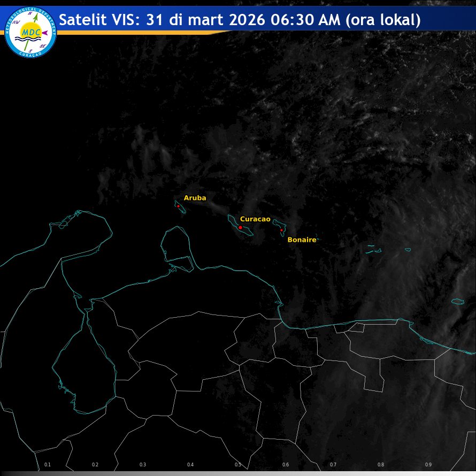Click the red dot marker on Aruba
The width and height of the screenshot is (476, 476).
point(178,206)
